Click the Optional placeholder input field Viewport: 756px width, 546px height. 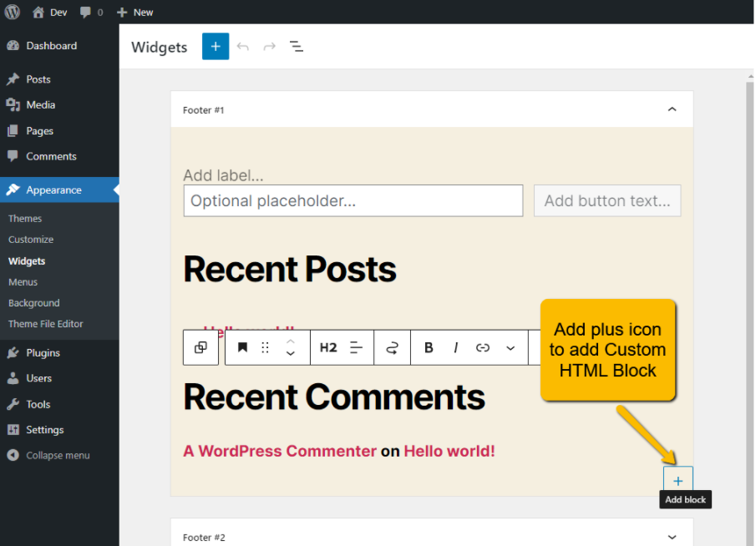coord(353,200)
